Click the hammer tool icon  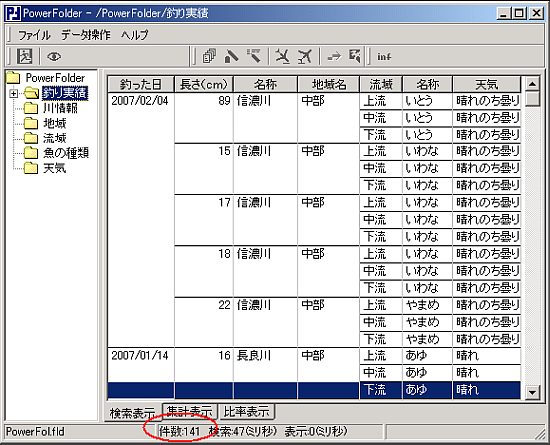pyautogui.click(x=254, y=56)
